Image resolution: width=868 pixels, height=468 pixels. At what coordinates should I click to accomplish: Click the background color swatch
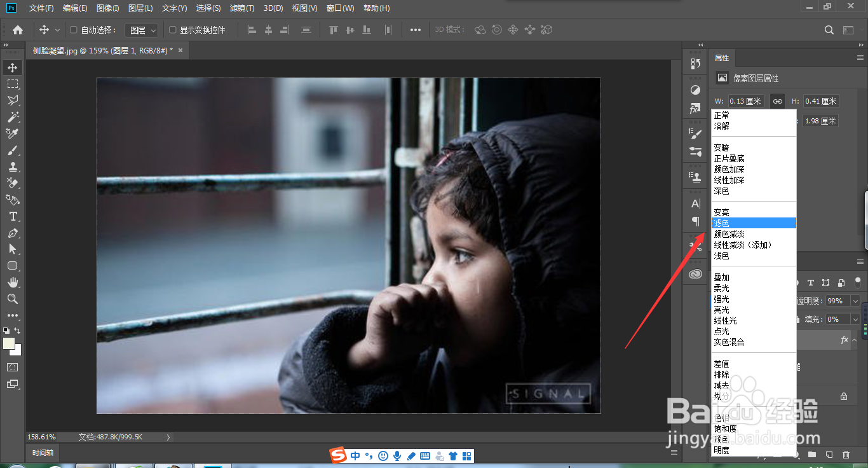[17, 351]
